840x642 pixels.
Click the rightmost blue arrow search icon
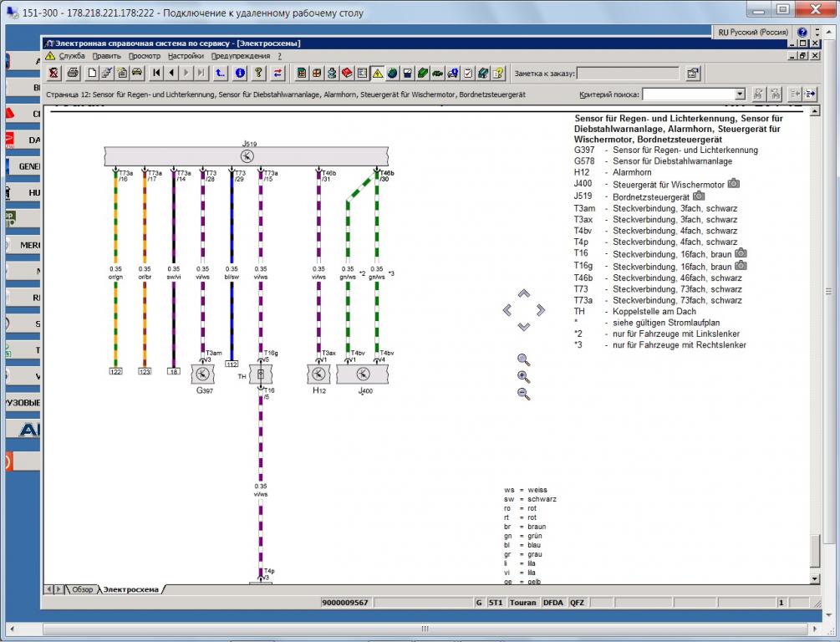coord(810,94)
